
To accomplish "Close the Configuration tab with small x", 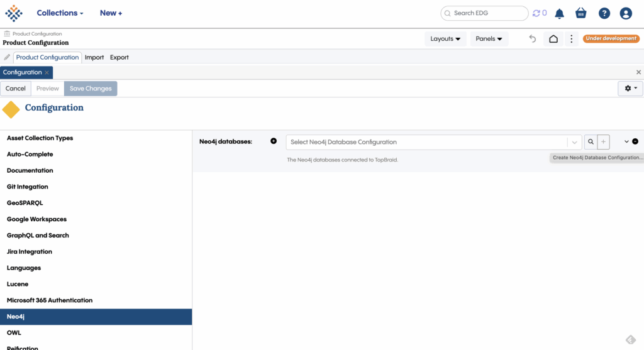I will (47, 73).
